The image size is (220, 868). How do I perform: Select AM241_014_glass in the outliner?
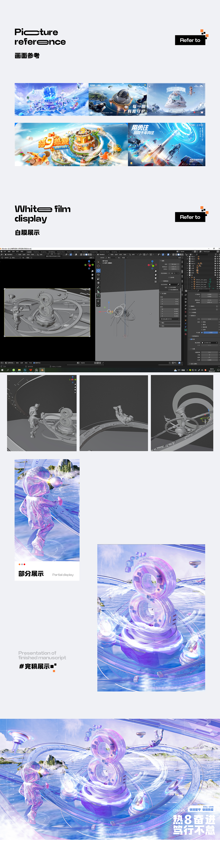pos(201,280)
